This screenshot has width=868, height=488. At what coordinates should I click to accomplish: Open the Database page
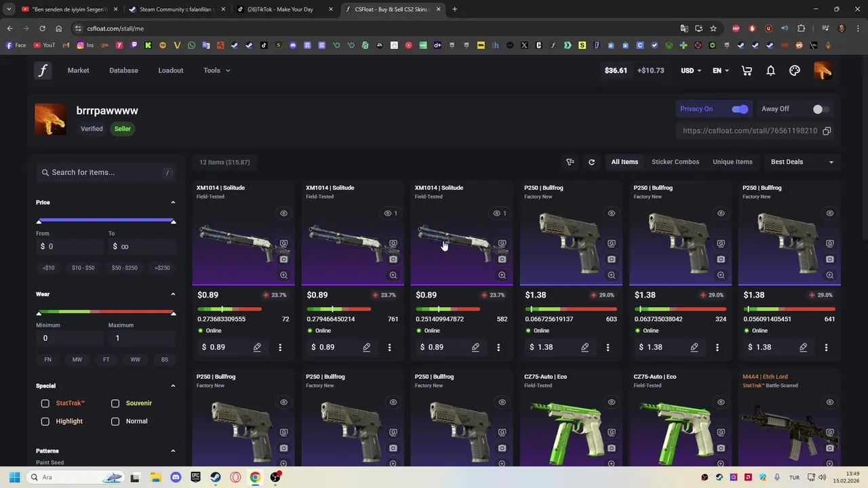(x=123, y=70)
